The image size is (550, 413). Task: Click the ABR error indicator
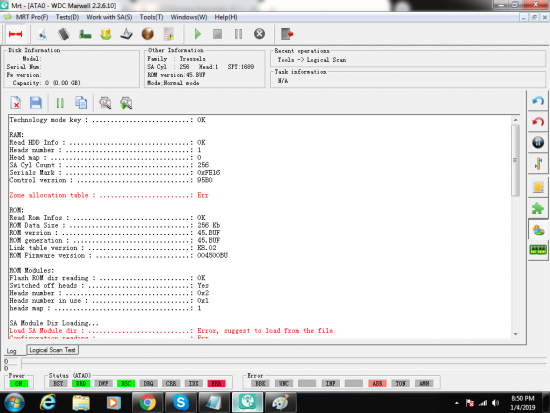click(x=377, y=384)
